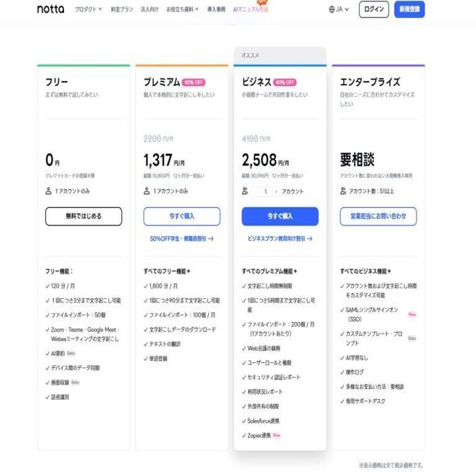Viewport: 476px width, 476px height.
Task: Click 無料ではじめる button in Free plan
Action: (84, 216)
